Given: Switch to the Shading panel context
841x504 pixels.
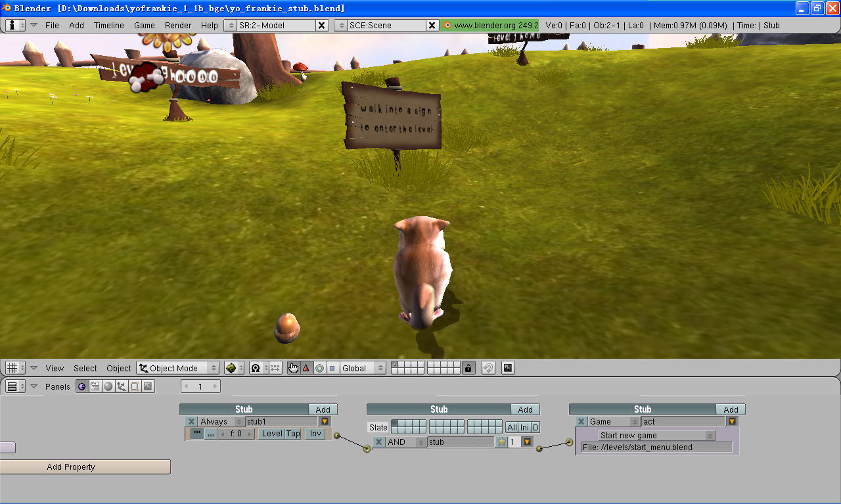Looking at the screenshot, I should point(108,386).
